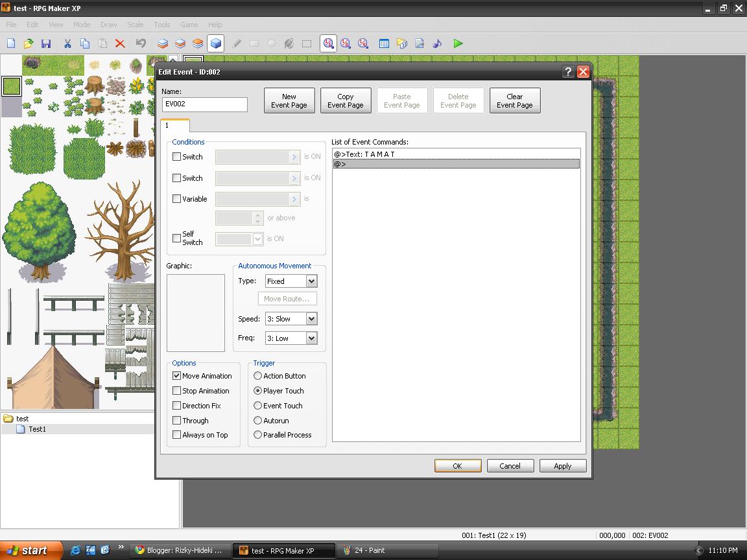Confirm the event with OK
The width and height of the screenshot is (747, 560).
pyautogui.click(x=457, y=466)
